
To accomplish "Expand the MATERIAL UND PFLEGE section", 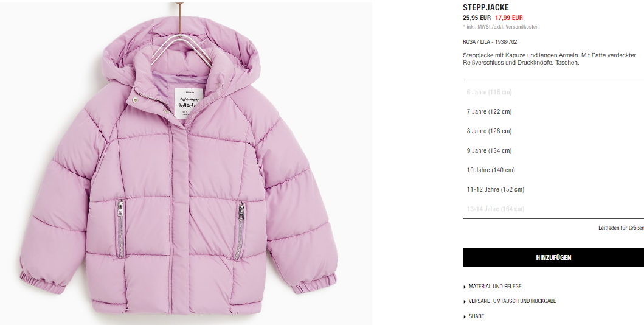I will coord(495,287).
